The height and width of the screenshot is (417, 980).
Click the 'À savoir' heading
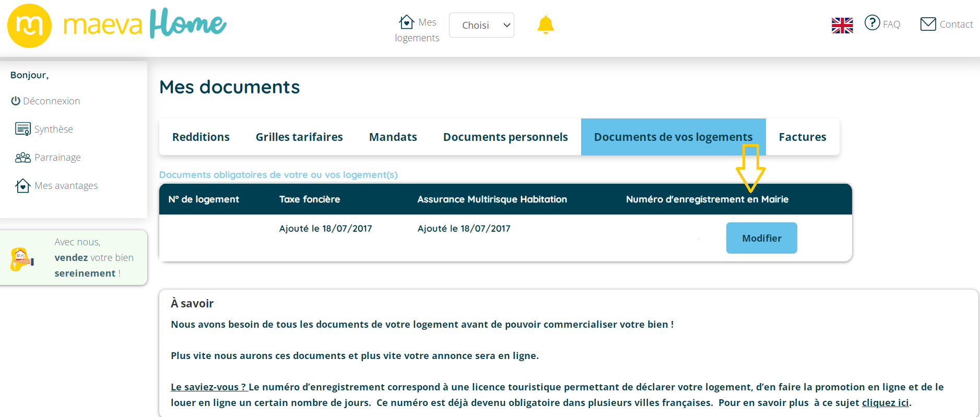[192, 303]
